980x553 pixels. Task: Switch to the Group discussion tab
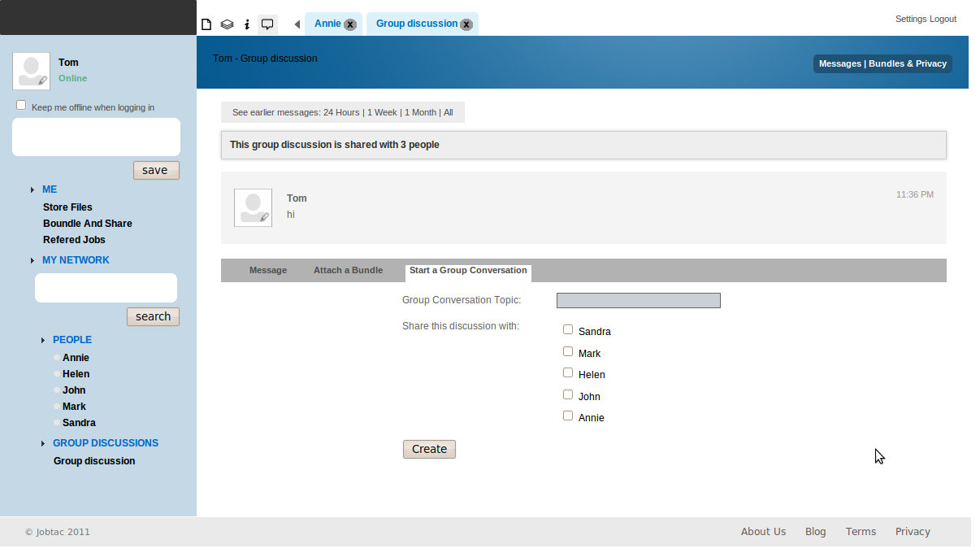[417, 24]
